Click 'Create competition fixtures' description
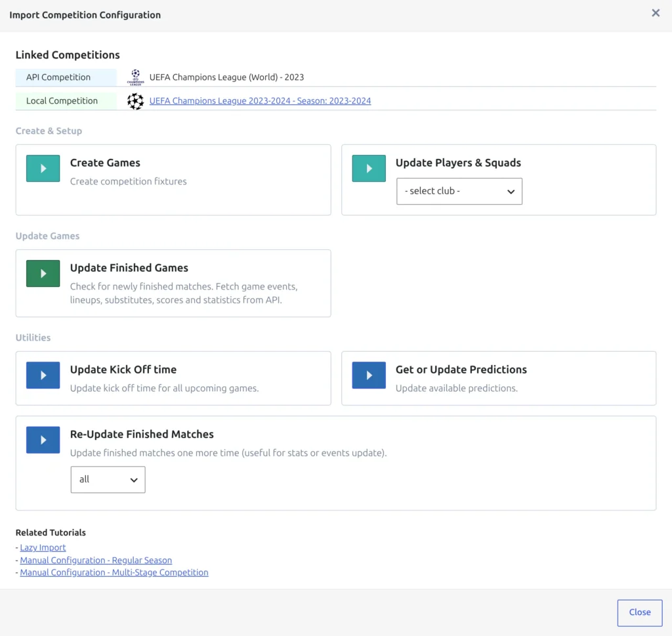 click(128, 181)
